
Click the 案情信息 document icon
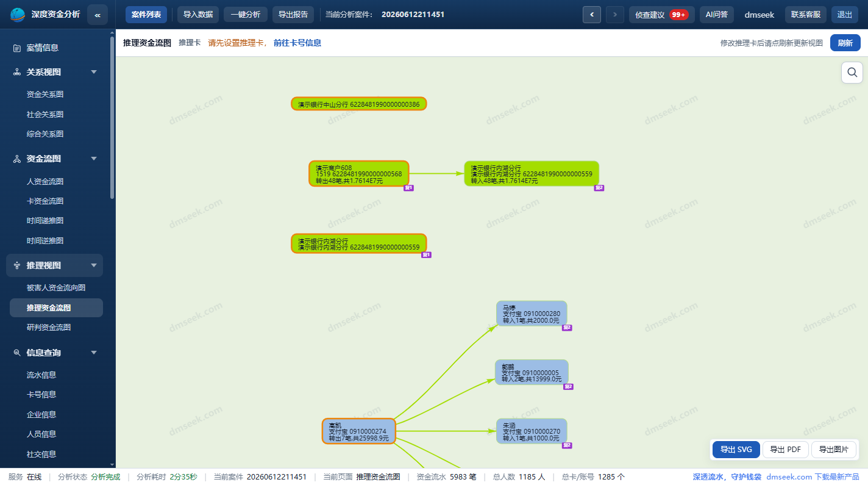[x=17, y=48]
